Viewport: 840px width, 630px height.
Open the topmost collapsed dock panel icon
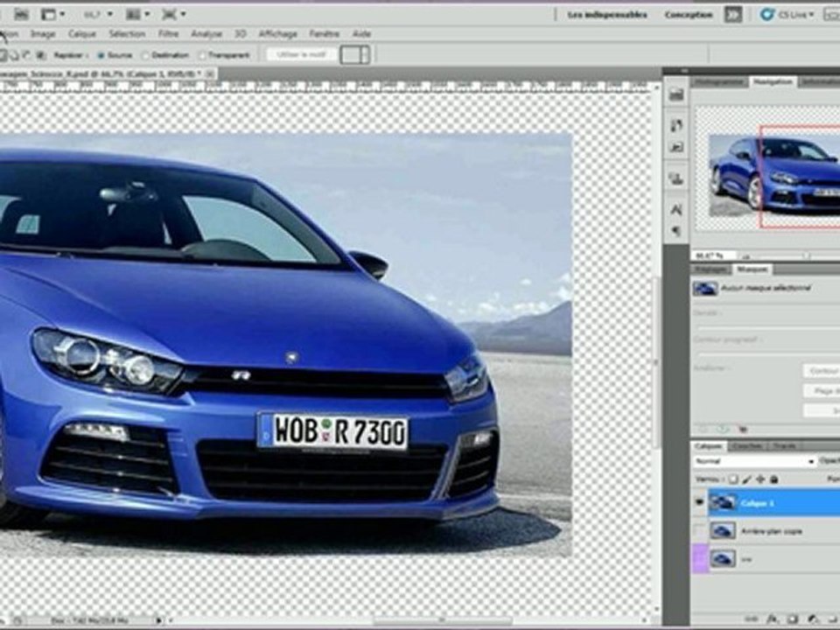676,94
